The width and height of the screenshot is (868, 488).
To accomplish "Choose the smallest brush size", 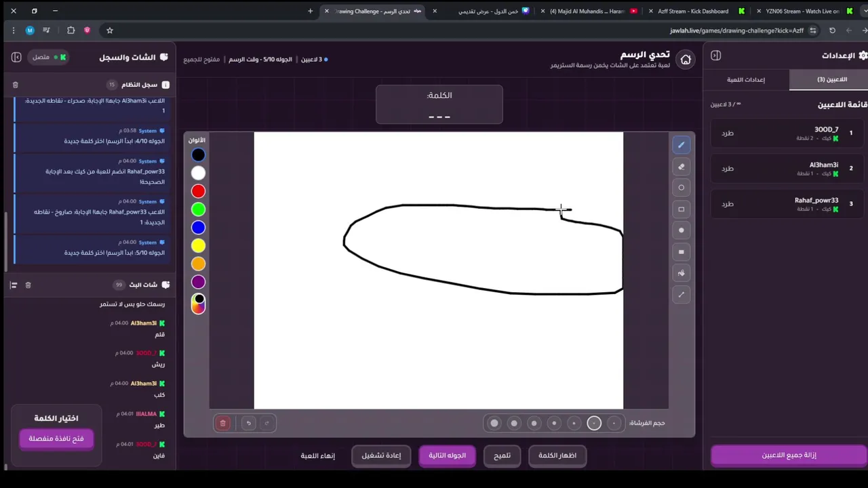I will 614,423.
